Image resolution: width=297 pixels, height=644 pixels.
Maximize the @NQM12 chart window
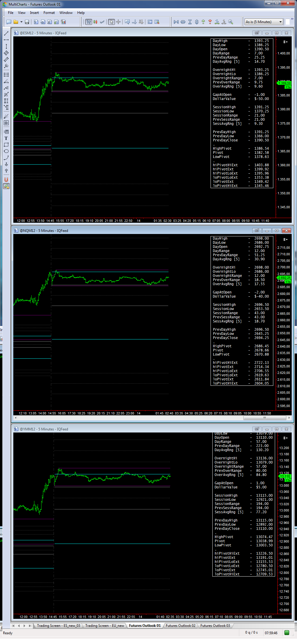click(x=277, y=230)
